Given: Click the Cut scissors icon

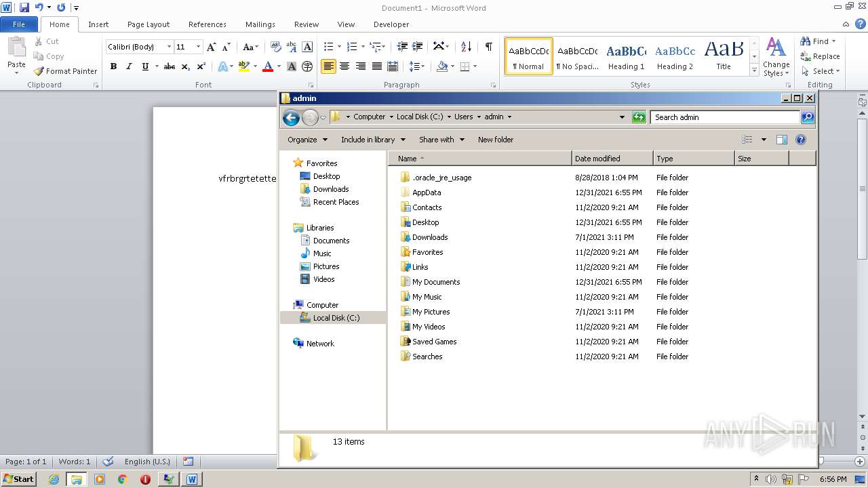Looking at the screenshot, I should [38, 41].
